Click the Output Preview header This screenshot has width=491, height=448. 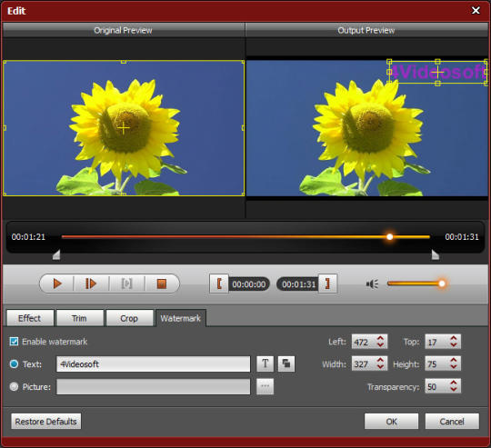366,30
